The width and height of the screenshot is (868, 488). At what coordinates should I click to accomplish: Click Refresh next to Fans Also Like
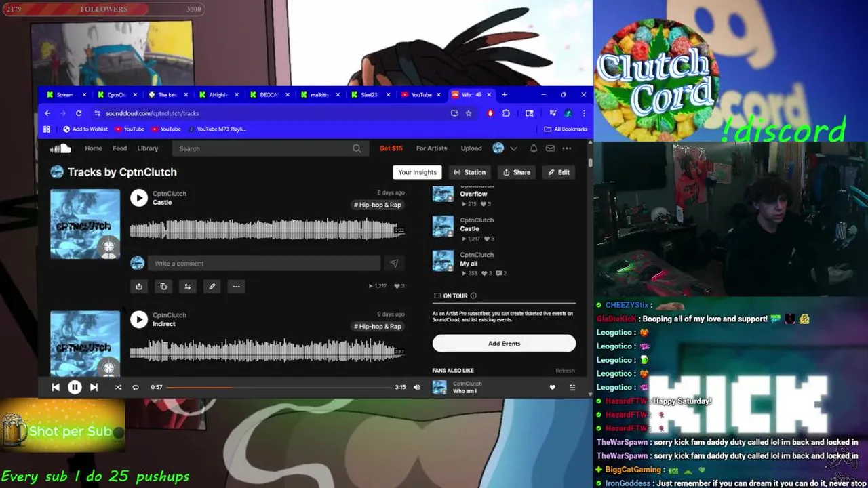pyautogui.click(x=565, y=371)
